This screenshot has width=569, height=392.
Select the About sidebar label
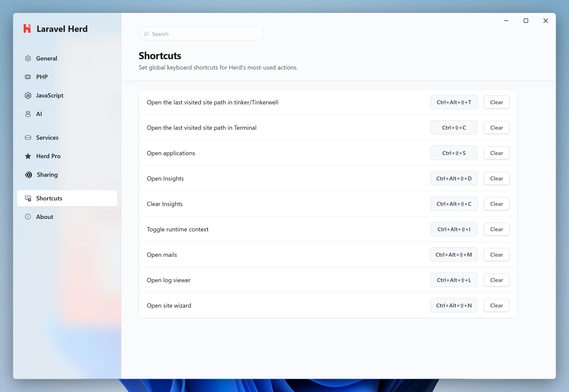(x=45, y=217)
